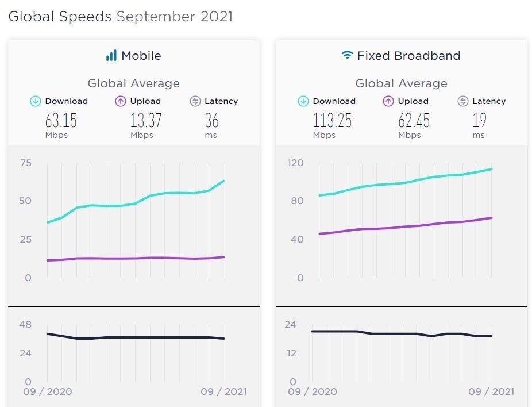The width and height of the screenshot is (532, 407).
Task: Click the Mobile latency icon
Action: [195, 101]
